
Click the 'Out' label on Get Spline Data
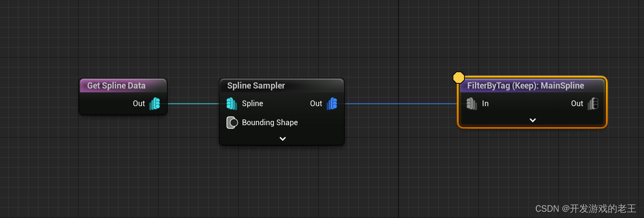(139, 103)
